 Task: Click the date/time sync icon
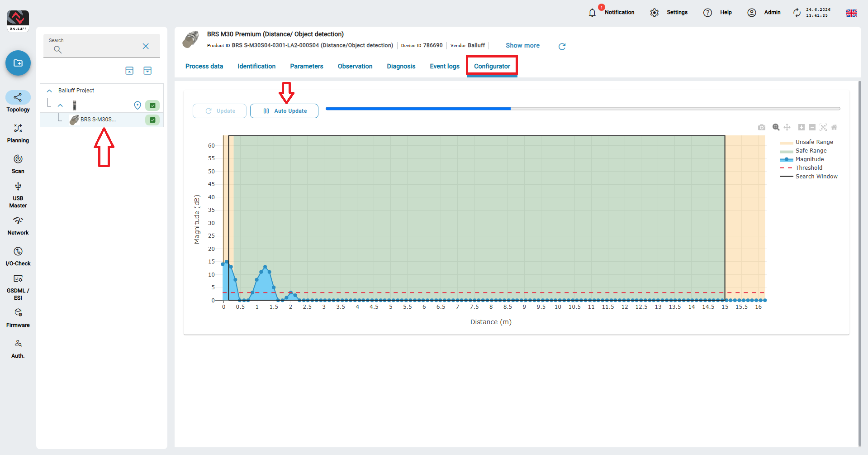coord(797,13)
